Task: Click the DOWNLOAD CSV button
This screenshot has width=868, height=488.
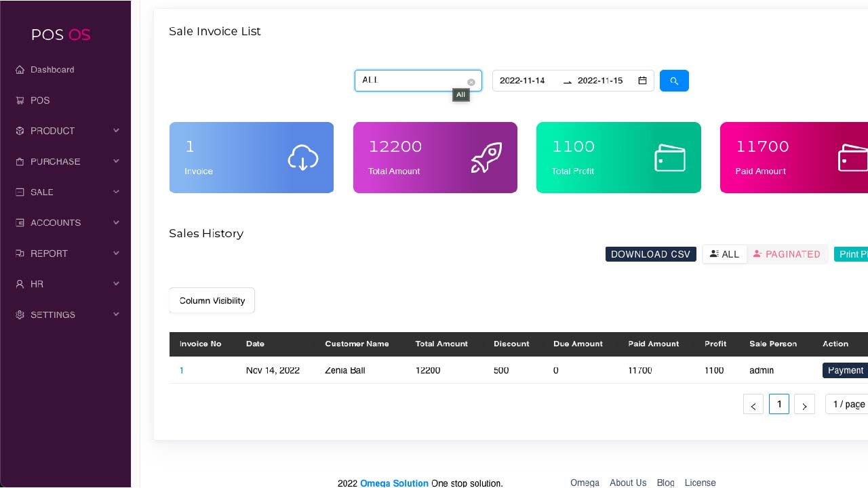Action: (x=651, y=254)
